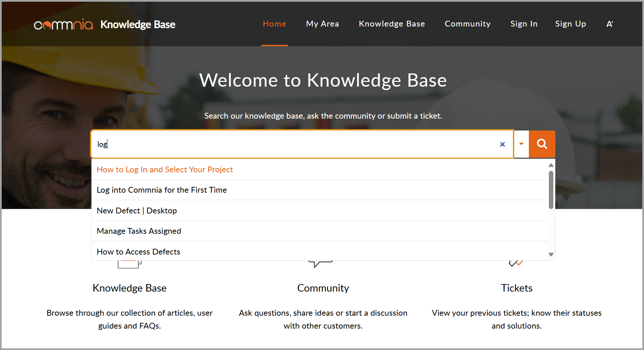
Task: Select 'How to Log In and Select Your Project'
Action: (x=319, y=170)
